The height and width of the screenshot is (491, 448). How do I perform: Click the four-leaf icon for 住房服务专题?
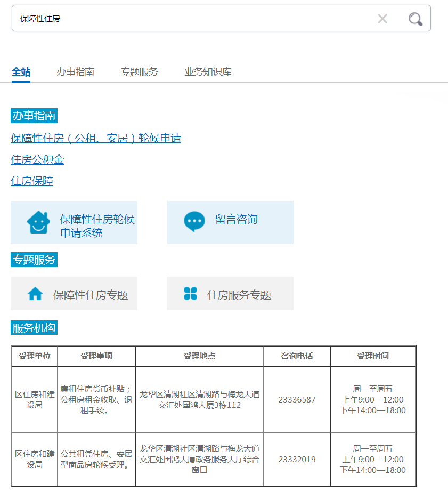pos(190,294)
